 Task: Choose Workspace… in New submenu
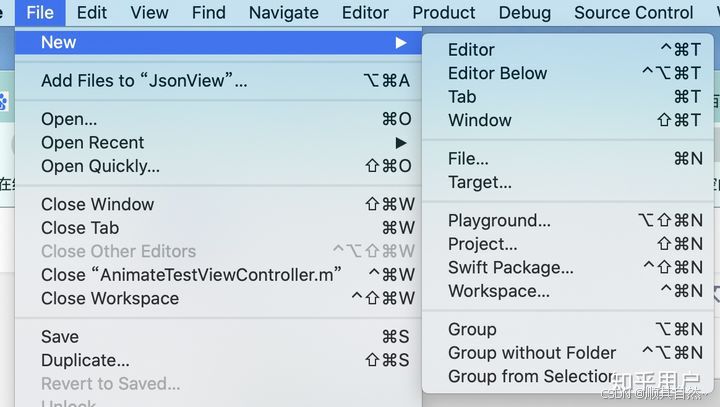[x=568, y=291]
